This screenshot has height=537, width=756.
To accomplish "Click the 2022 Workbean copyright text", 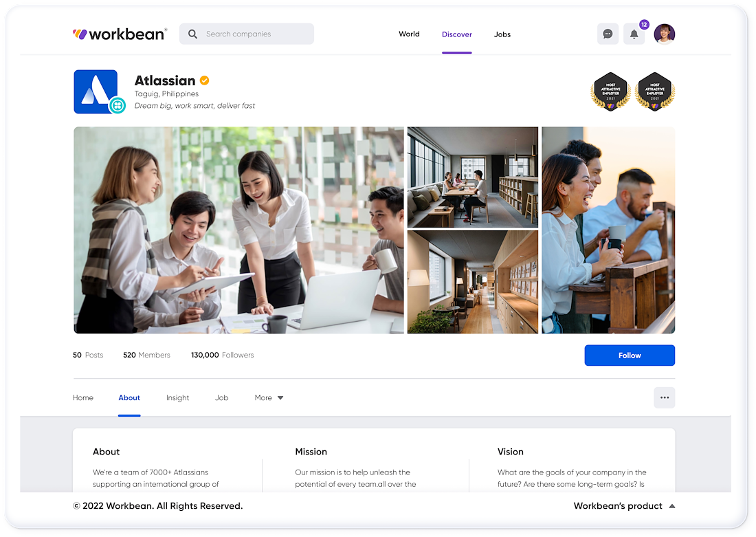I will [157, 505].
